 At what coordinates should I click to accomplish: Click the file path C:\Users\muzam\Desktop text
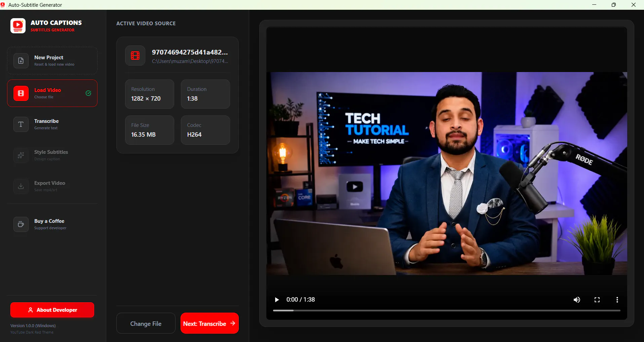point(190,61)
